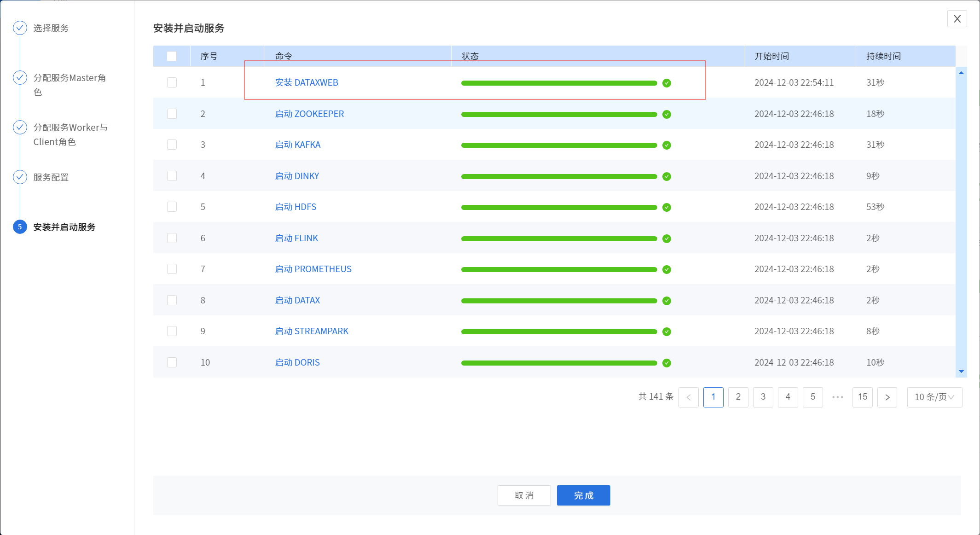Switch to page 2 of the results
980x535 pixels.
[738, 397]
